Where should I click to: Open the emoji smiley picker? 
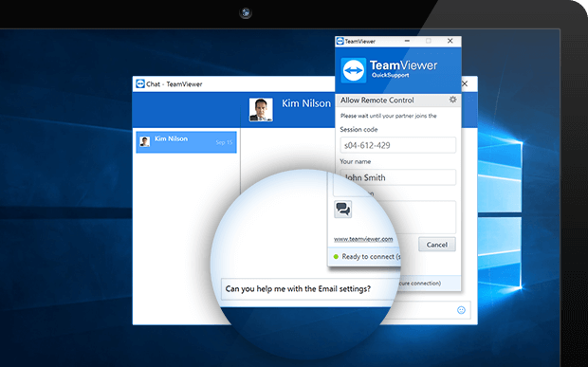(x=461, y=310)
